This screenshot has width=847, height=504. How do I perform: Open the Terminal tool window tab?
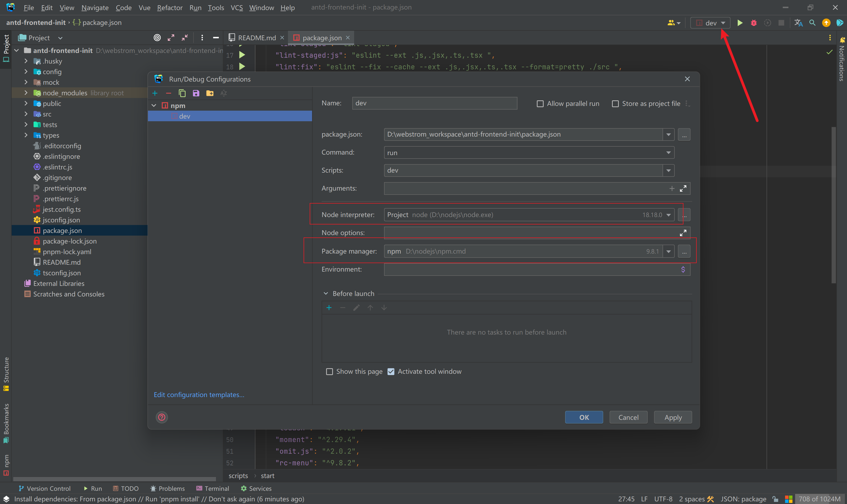(213, 488)
